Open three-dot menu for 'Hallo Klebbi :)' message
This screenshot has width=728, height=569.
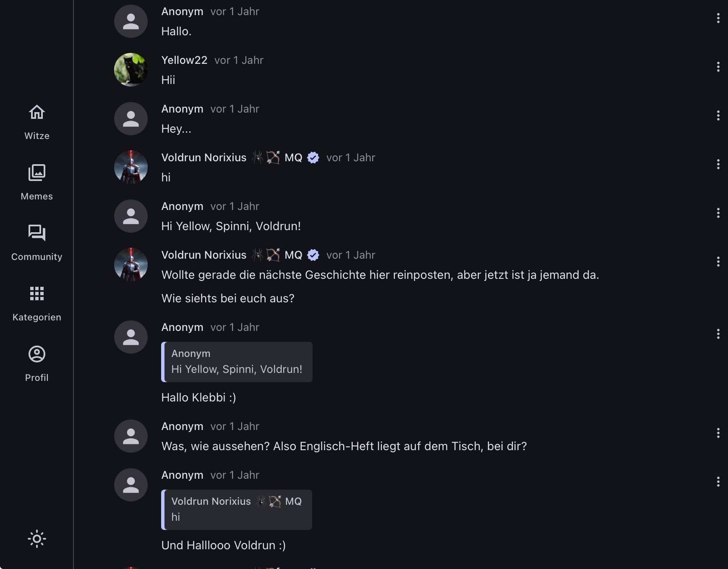(718, 334)
